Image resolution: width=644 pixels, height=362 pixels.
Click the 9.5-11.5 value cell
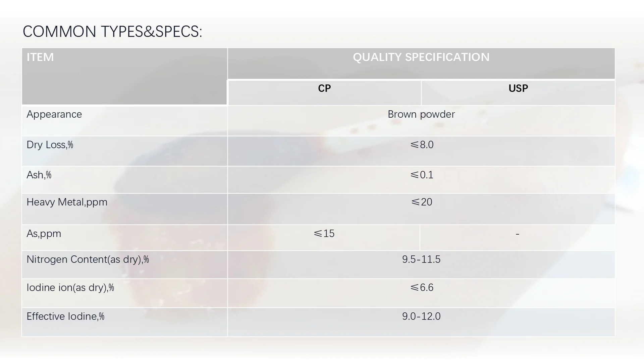(x=421, y=259)
